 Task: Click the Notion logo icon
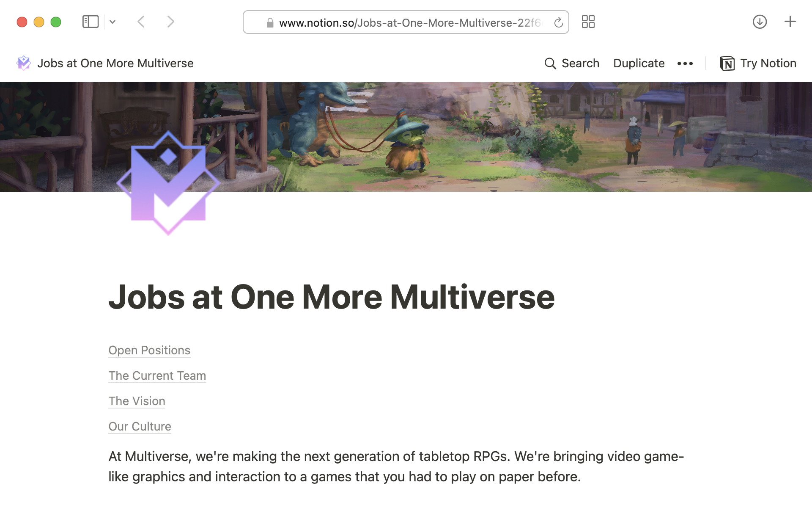(727, 63)
